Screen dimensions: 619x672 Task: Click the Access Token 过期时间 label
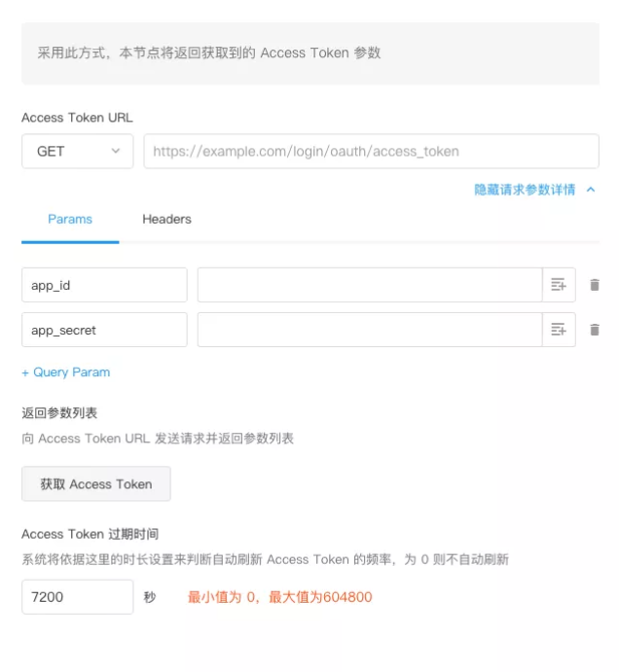pyautogui.click(x=90, y=534)
